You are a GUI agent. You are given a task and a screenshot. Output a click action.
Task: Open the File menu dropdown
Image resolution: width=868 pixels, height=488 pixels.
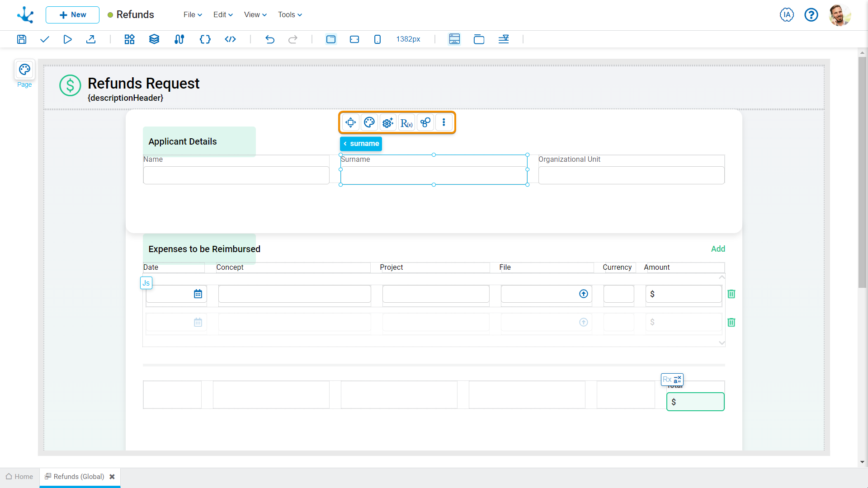pos(193,14)
